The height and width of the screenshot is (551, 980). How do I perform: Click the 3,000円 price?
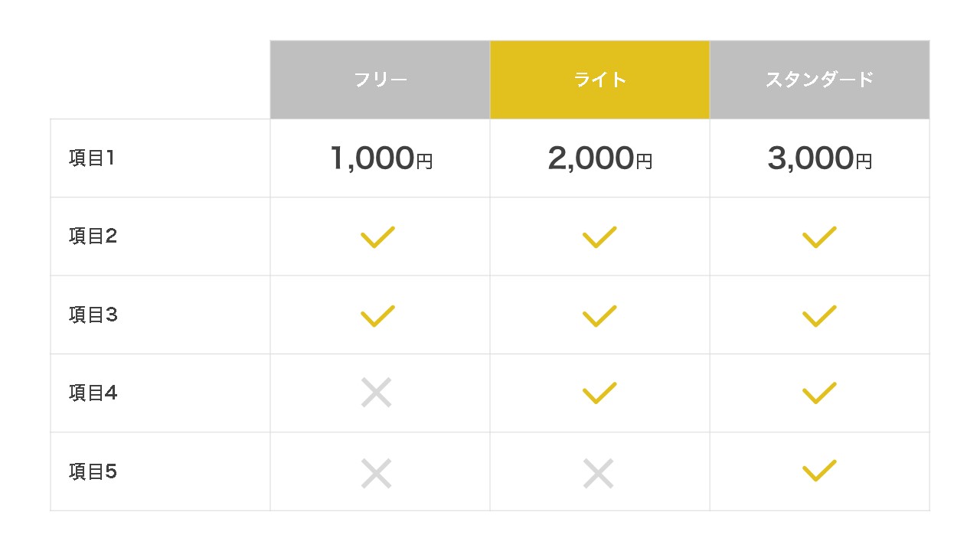pos(819,158)
